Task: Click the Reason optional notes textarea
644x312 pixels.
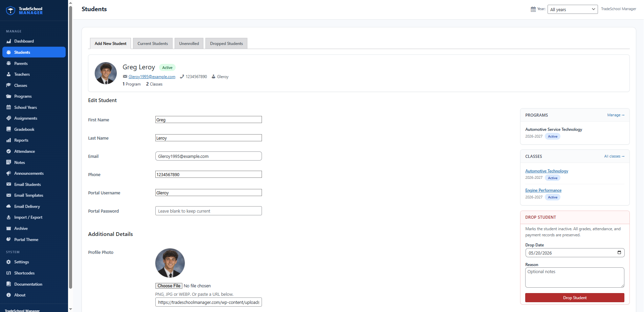Action: pyautogui.click(x=575, y=278)
